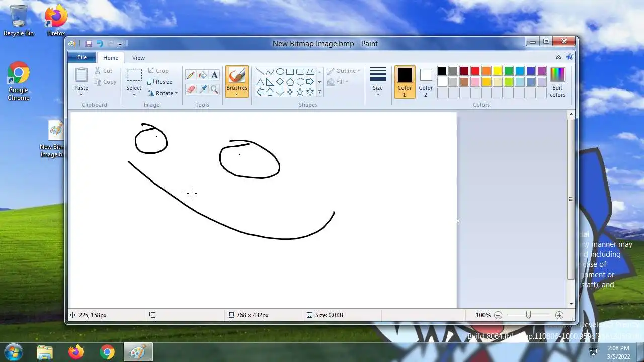
Task: Click the Undo arrow in title bar
Action: tap(100, 44)
